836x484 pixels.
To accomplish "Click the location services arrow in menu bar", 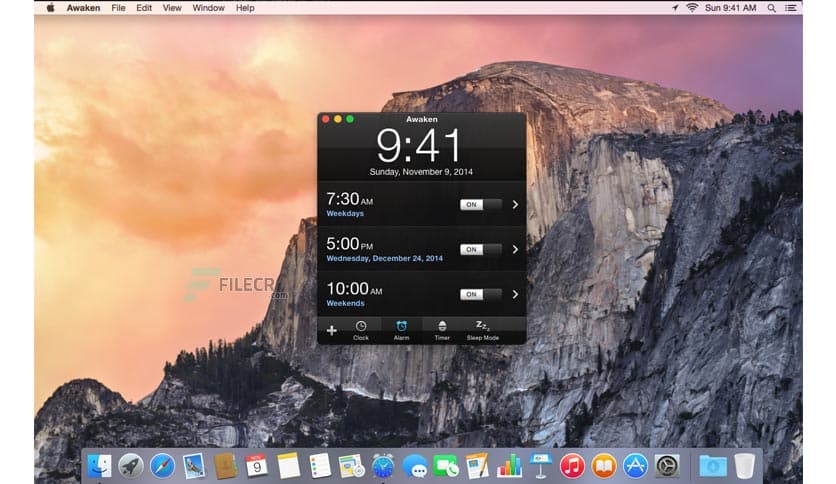I will (675, 7).
